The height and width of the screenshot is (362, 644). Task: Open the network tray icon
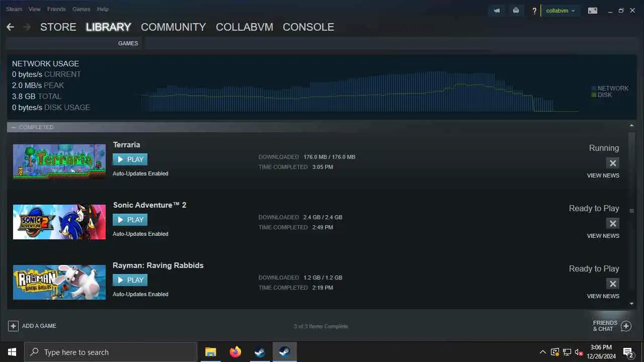567,352
